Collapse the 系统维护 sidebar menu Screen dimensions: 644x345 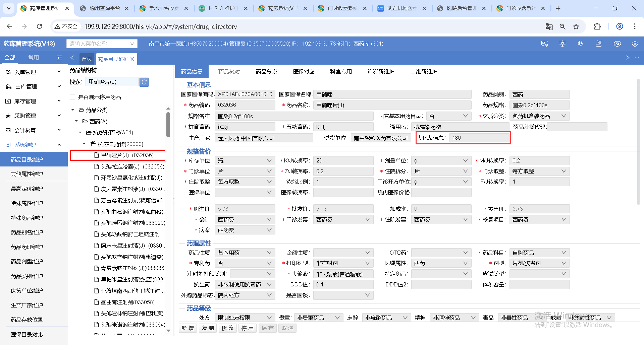point(59,145)
